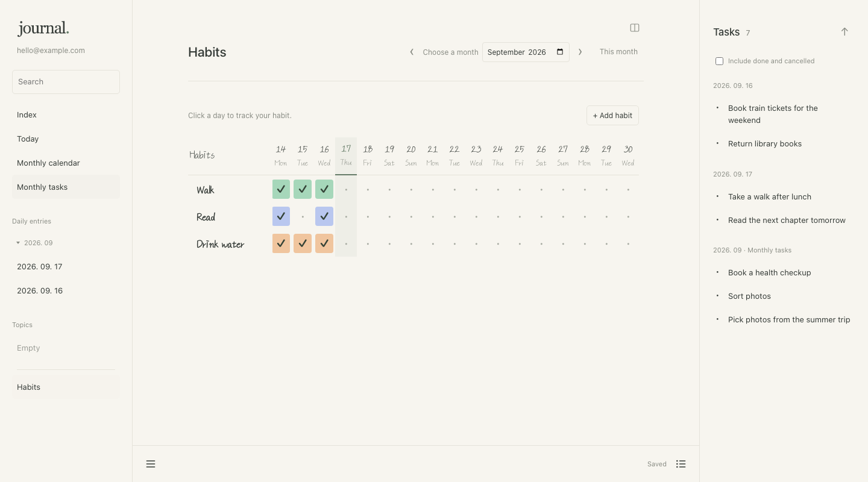Uncheck Walk habit for Tuesday 15
This screenshot has height=482, width=868.
(303, 189)
